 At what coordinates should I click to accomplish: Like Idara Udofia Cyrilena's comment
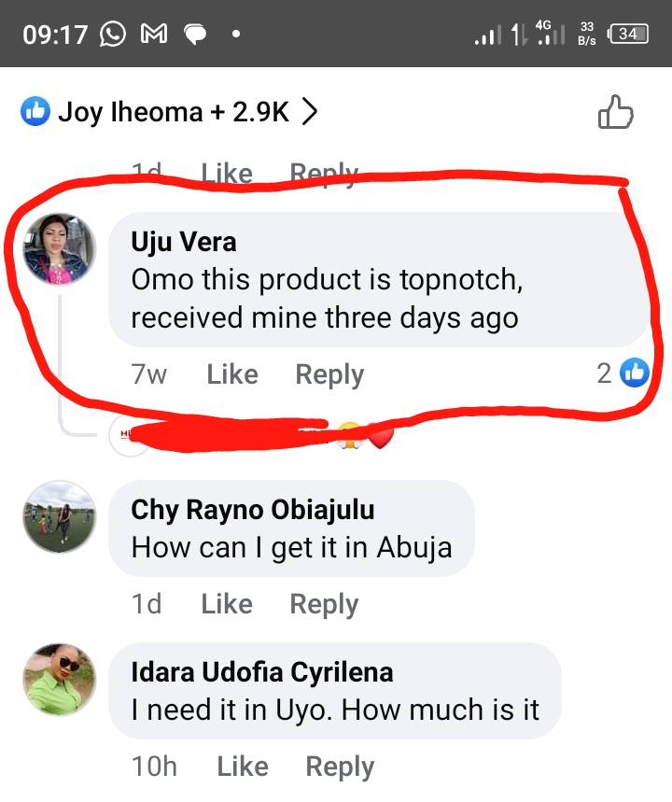tap(243, 767)
